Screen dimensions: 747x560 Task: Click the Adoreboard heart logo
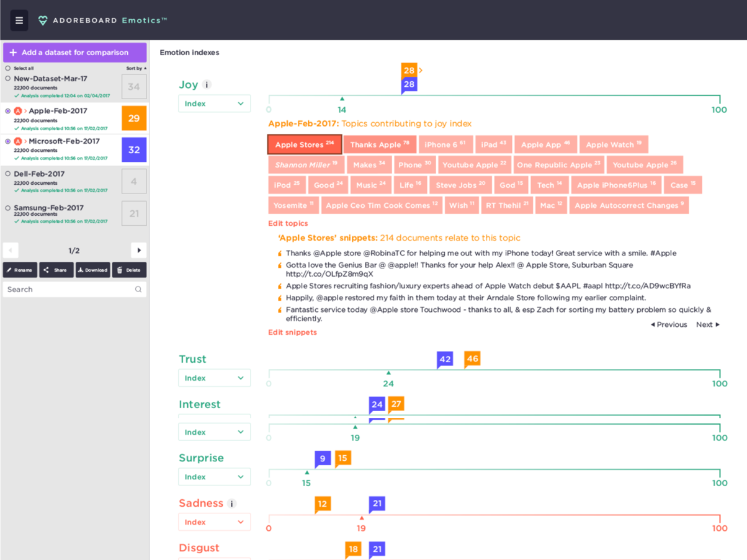pyautogui.click(x=43, y=20)
